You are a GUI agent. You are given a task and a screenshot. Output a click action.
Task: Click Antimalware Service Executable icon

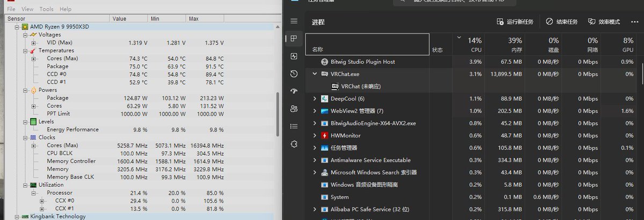click(x=325, y=160)
